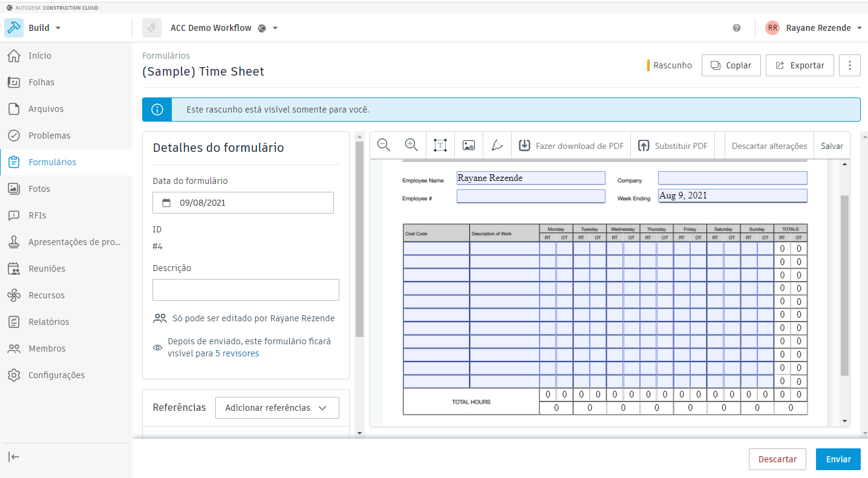Submit the form with Enviar

(838, 459)
